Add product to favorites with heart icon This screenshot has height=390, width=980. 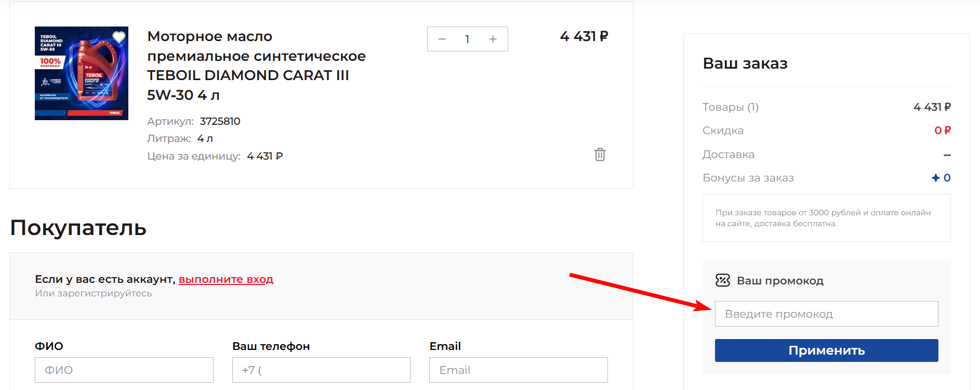119,37
